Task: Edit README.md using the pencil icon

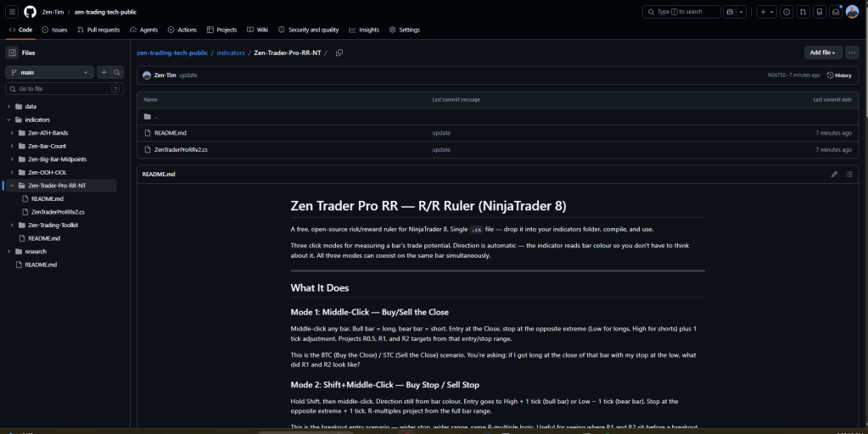Action: click(x=834, y=174)
